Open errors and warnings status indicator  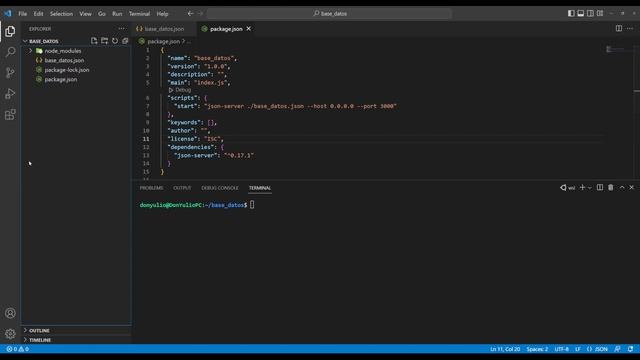(18, 349)
